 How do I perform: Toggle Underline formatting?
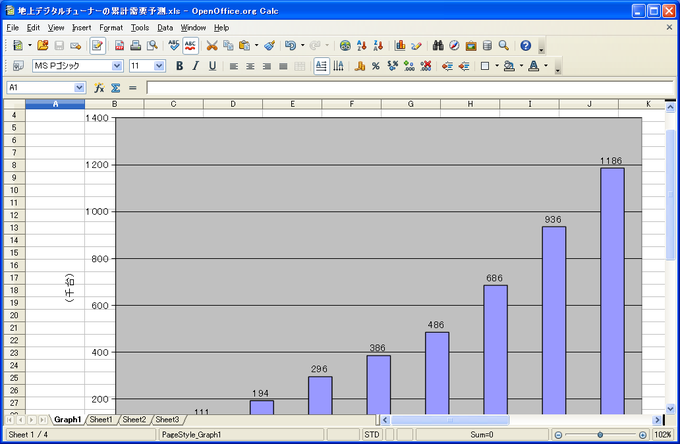212,66
